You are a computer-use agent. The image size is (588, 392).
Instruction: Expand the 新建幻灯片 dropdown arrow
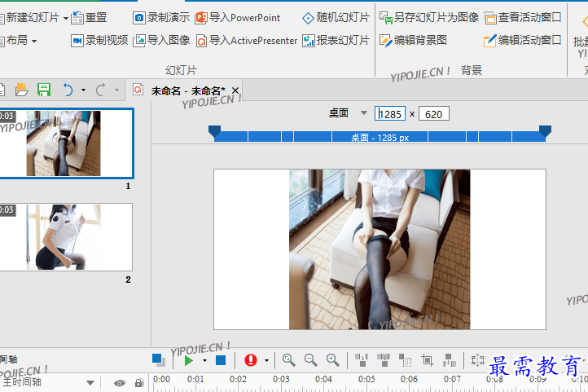pos(66,18)
